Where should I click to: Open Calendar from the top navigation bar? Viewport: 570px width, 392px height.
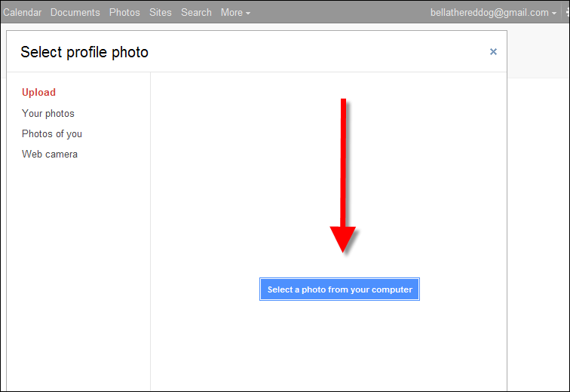[23, 13]
